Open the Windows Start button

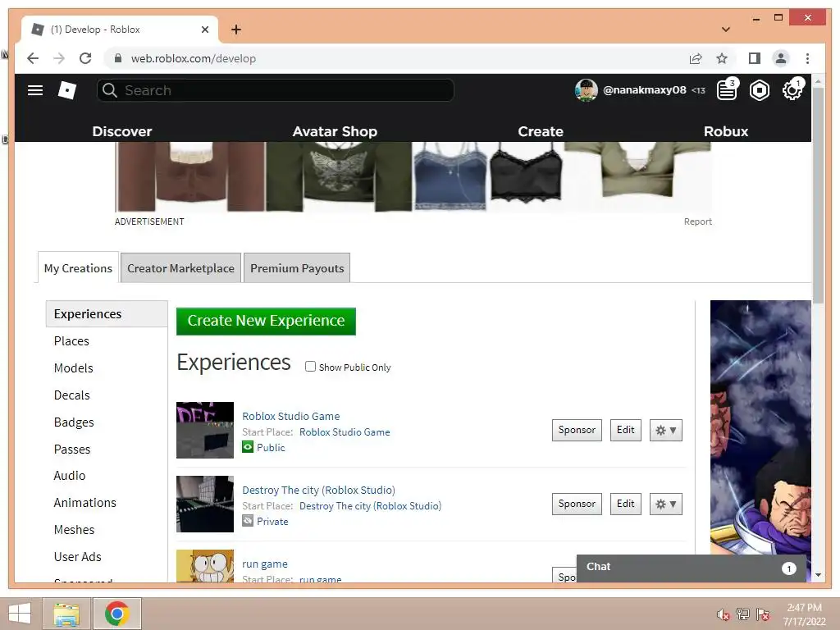(20, 614)
